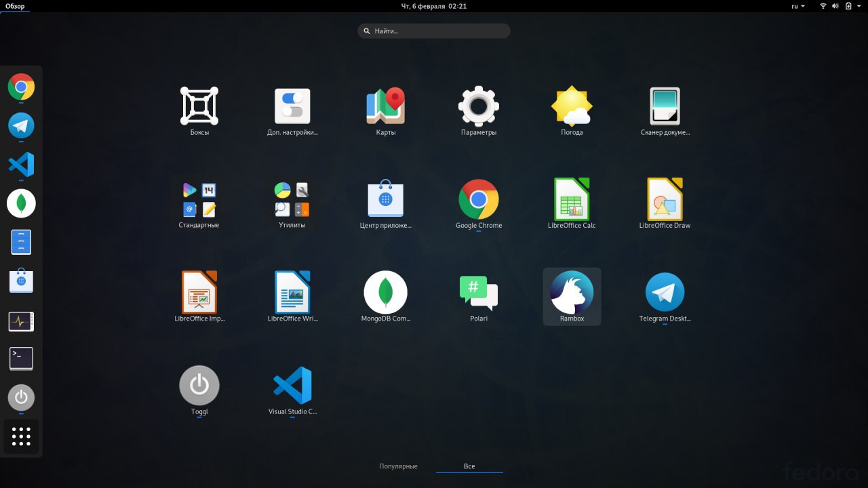Click Chrome icon in the dock

tap(21, 87)
